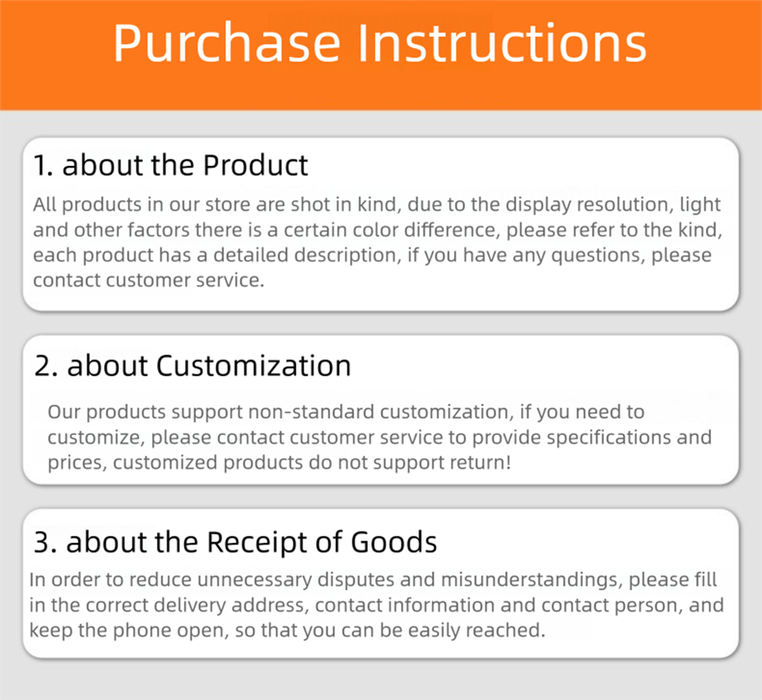This screenshot has width=762, height=700.
Task: Click the word "Instructions" in the orange banner
Action: tap(502, 44)
